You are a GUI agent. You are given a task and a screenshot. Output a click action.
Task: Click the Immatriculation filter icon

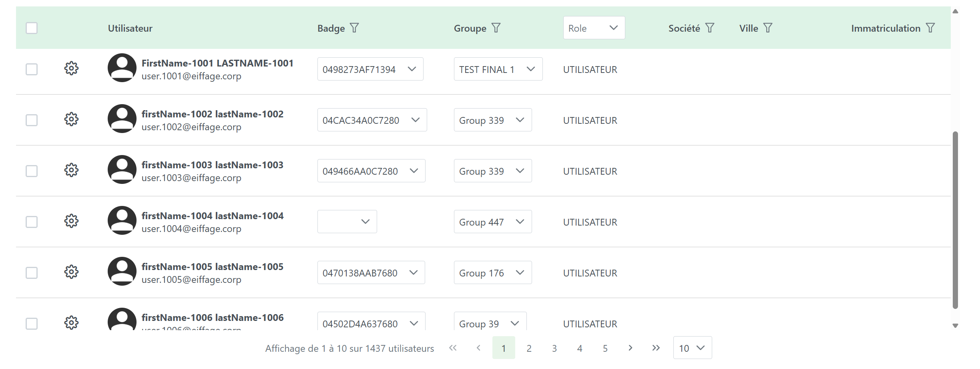point(930,28)
